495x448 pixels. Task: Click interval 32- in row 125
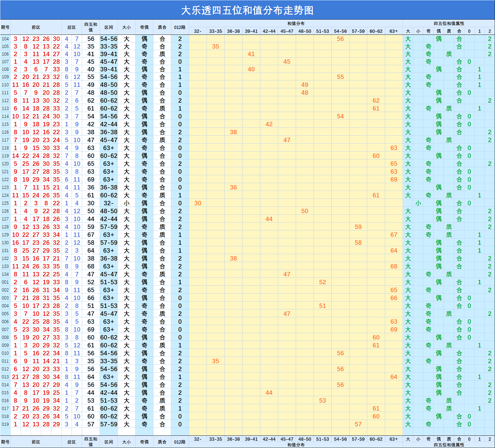point(109,203)
